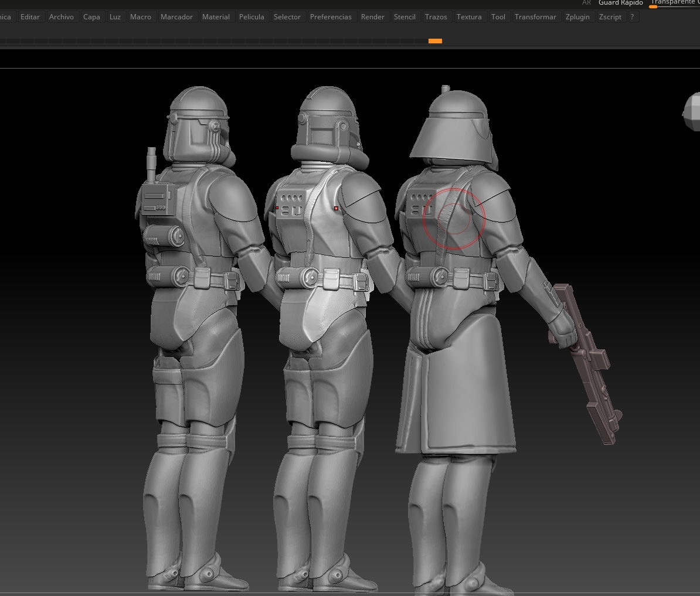
Task: Expand the Luz menu
Action: click(x=115, y=17)
